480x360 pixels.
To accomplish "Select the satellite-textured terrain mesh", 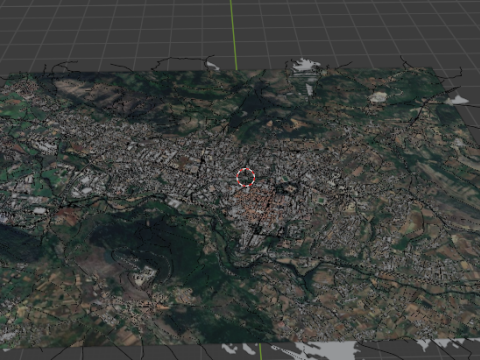I will click(240, 208).
